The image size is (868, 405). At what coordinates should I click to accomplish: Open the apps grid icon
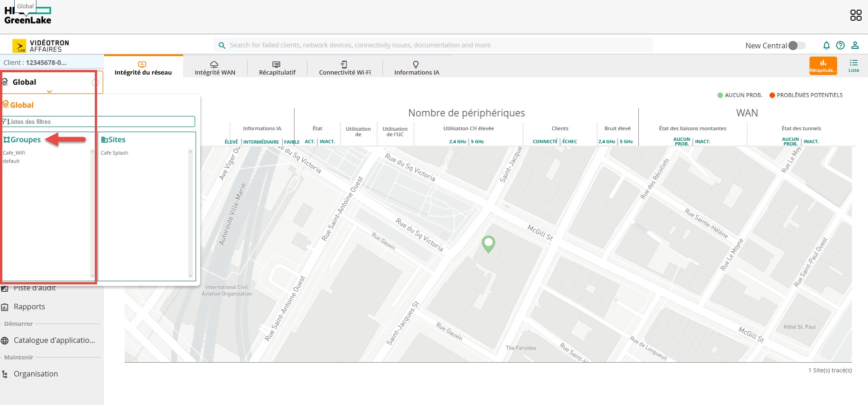click(856, 15)
